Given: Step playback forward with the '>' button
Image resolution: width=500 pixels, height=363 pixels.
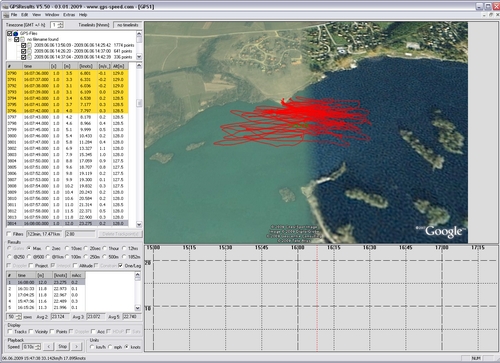Looking at the screenshot, I should (76, 347).
